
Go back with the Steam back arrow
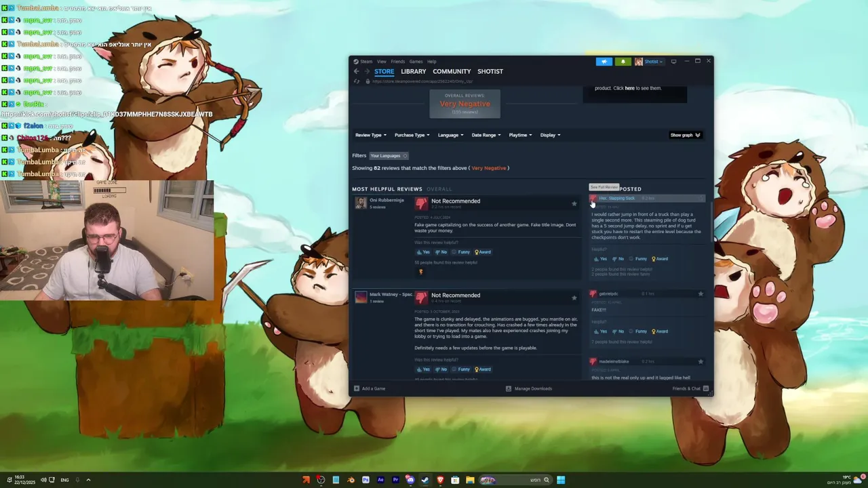pos(356,71)
